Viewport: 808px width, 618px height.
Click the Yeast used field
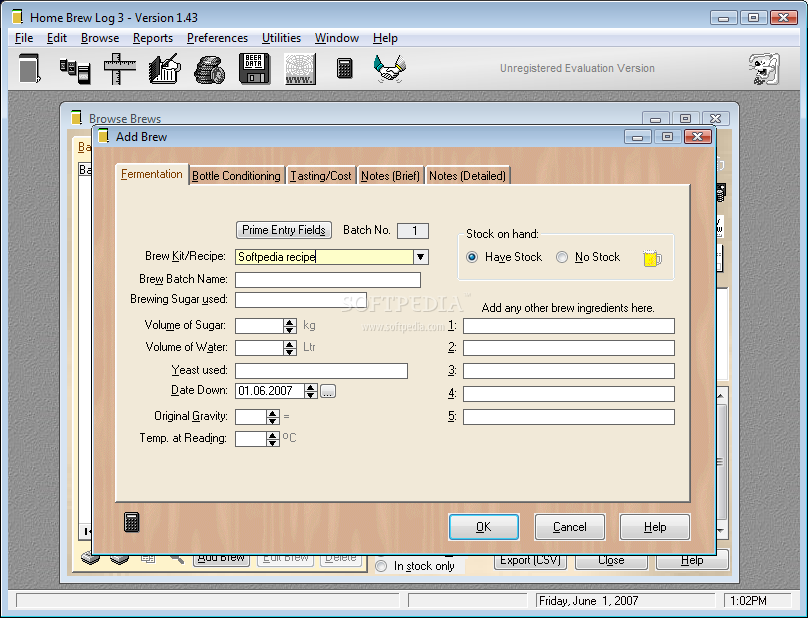point(321,371)
